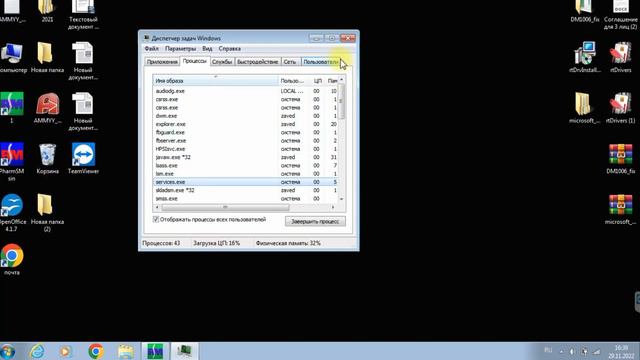
Task: Select the smss.exe process row
Action: point(246,198)
